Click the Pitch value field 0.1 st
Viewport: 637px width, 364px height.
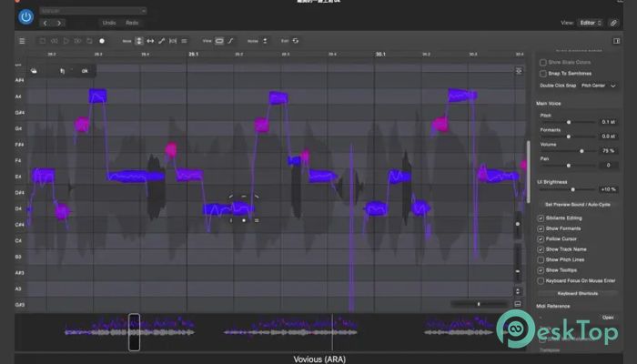tap(608, 122)
